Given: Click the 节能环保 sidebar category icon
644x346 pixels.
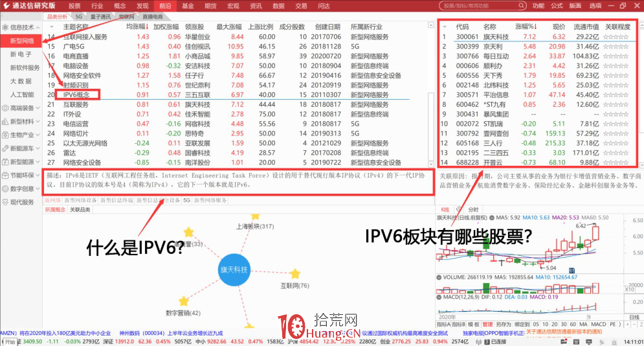Looking at the screenshot, I should pos(5,176).
